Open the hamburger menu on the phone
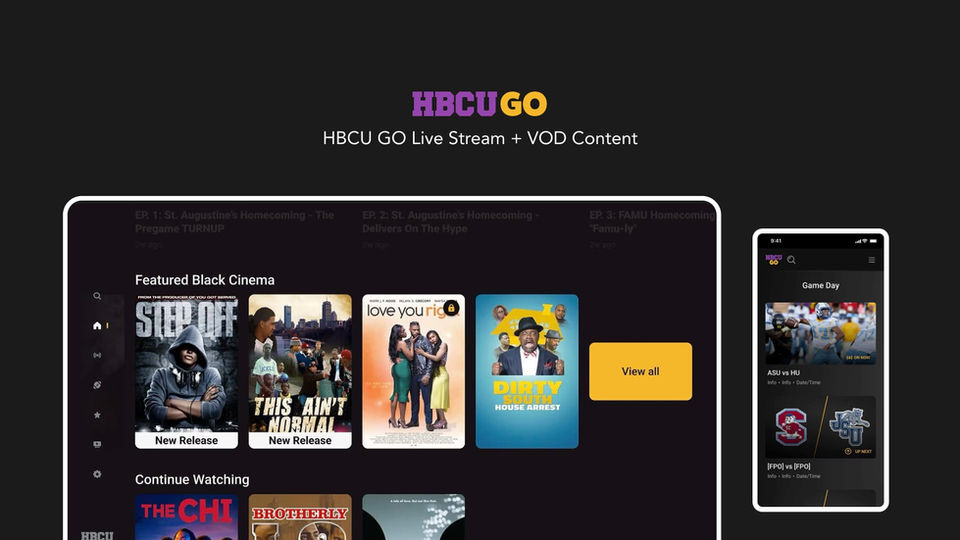This screenshot has height=540, width=960. point(871,260)
